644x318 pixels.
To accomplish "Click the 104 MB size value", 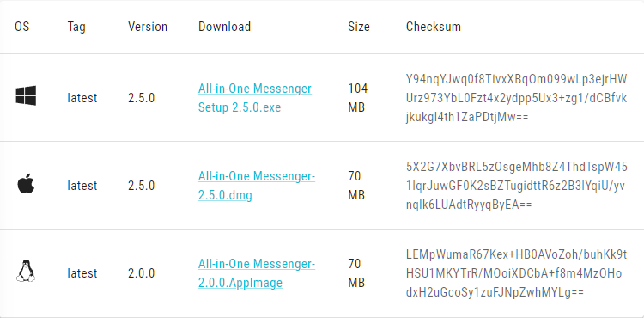I will click(358, 98).
